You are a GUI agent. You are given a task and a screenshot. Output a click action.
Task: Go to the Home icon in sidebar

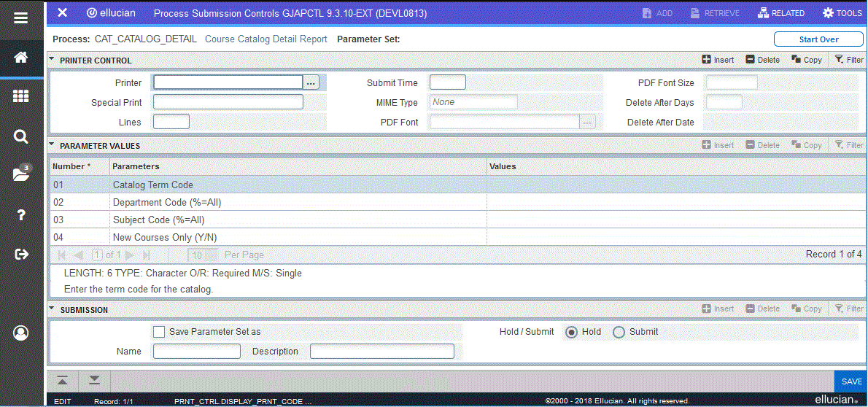tap(21, 58)
